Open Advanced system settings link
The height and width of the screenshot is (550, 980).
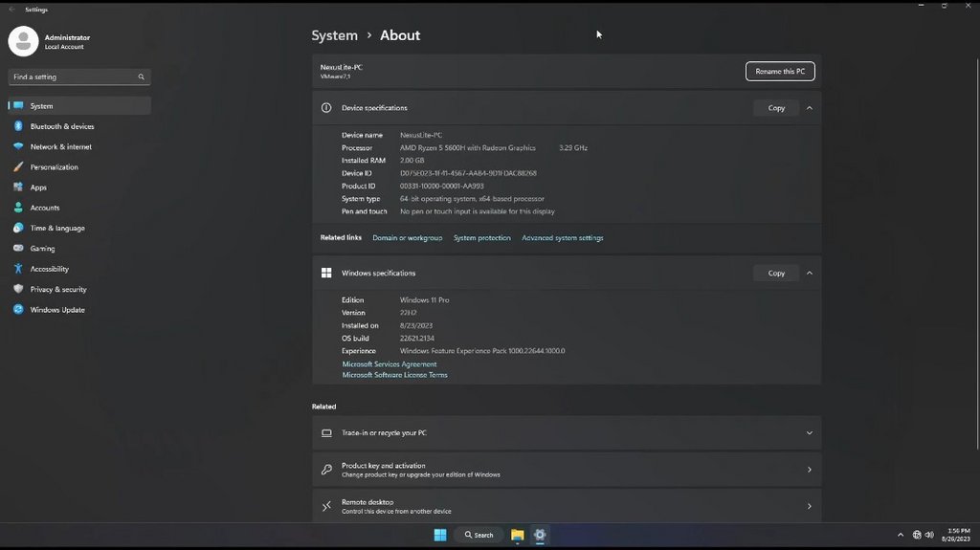click(x=563, y=238)
